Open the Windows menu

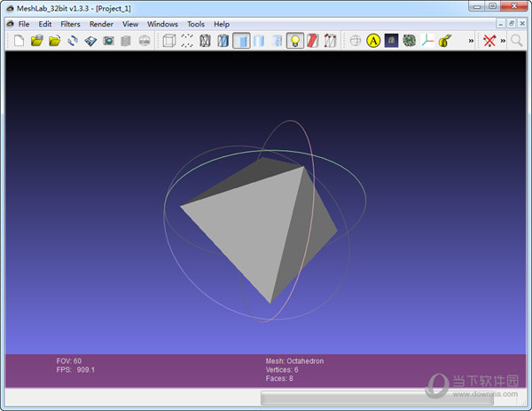click(162, 24)
